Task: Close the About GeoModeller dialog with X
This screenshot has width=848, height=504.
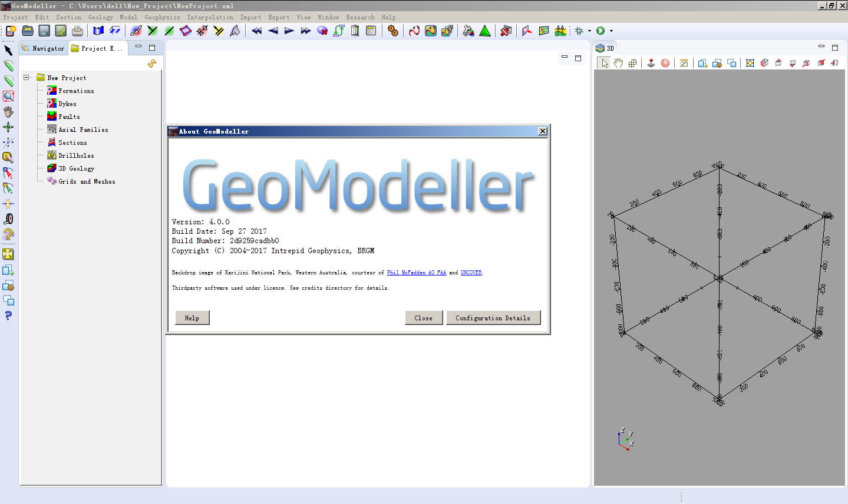Action: pos(542,131)
